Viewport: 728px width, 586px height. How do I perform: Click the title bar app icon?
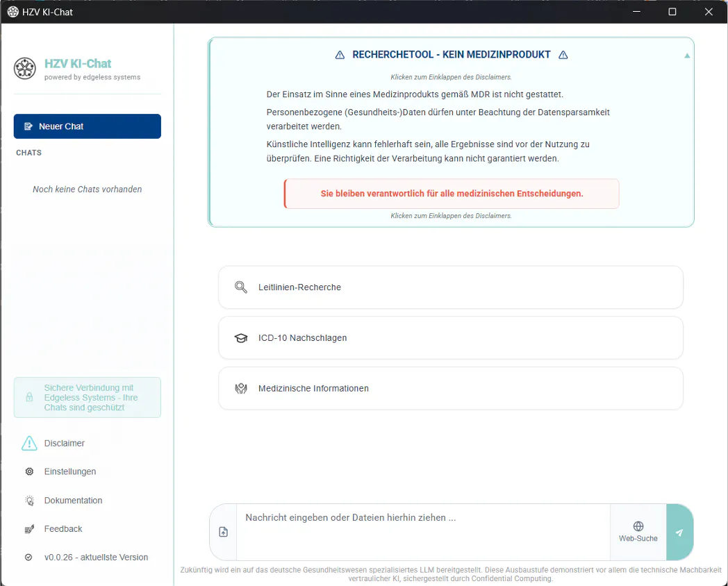tap(13, 12)
